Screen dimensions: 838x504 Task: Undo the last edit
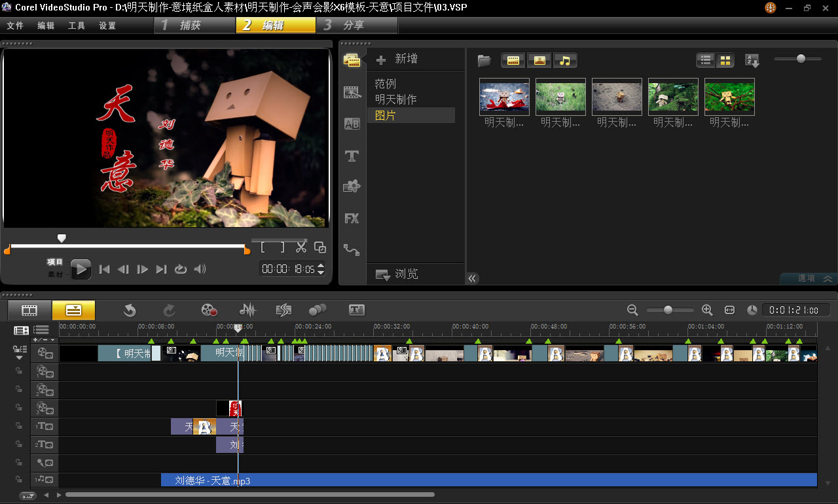(x=130, y=310)
